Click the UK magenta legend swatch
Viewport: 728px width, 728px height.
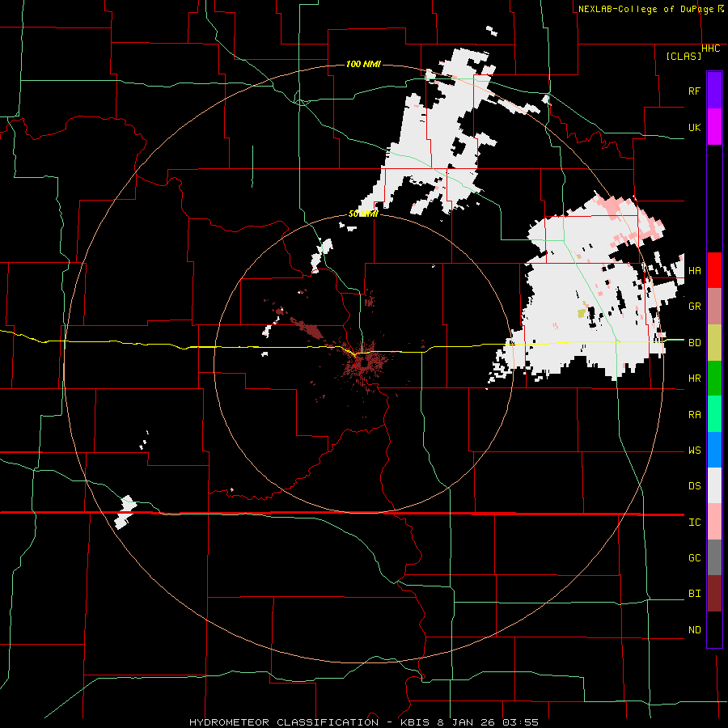(x=714, y=127)
